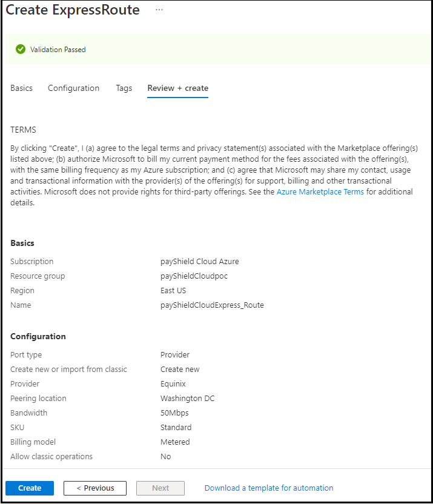Image resolution: width=433 pixels, height=504 pixels.
Task: Click the Create ExpressRoute page title
Action: (x=73, y=10)
